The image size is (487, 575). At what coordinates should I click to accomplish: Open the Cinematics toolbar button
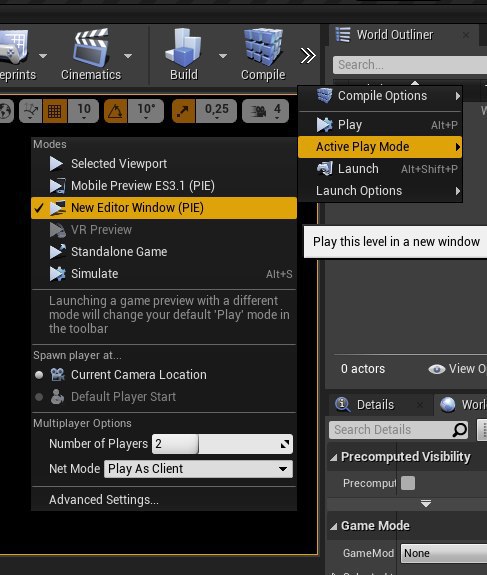point(91,55)
